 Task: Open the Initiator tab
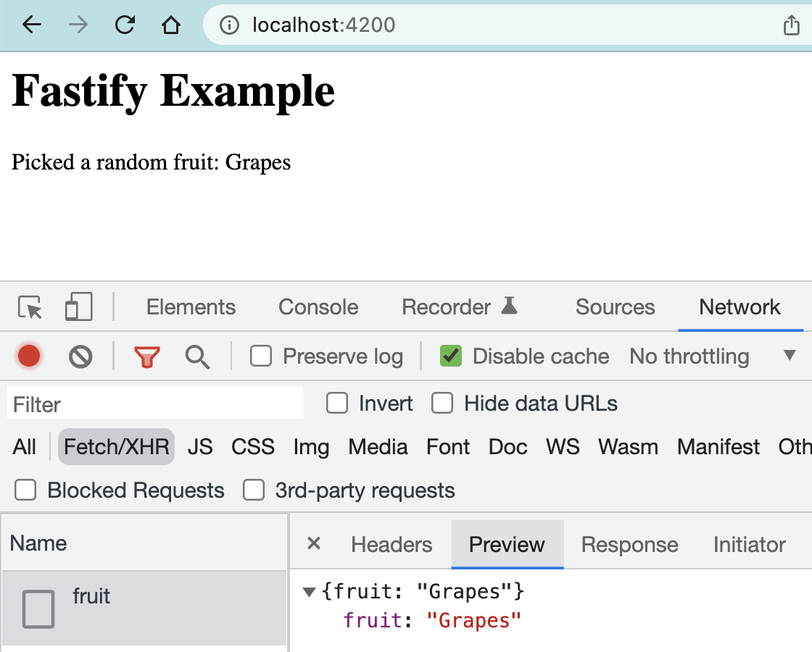(750, 544)
